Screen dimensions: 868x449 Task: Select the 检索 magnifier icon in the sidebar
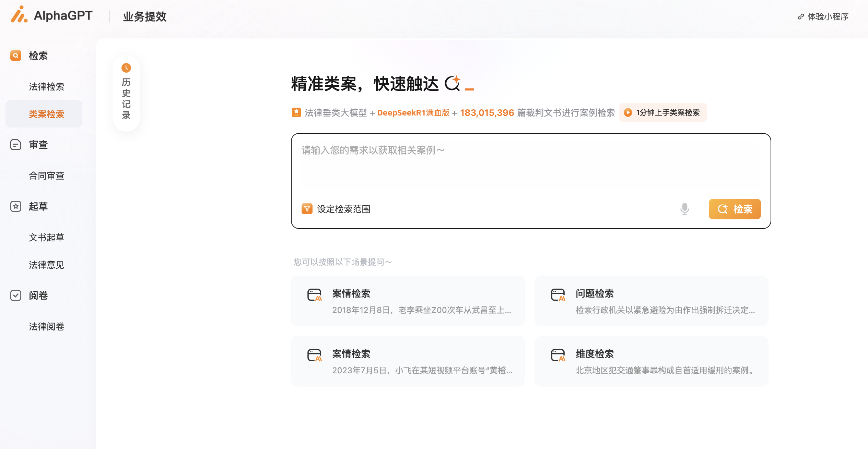click(x=16, y=56)
